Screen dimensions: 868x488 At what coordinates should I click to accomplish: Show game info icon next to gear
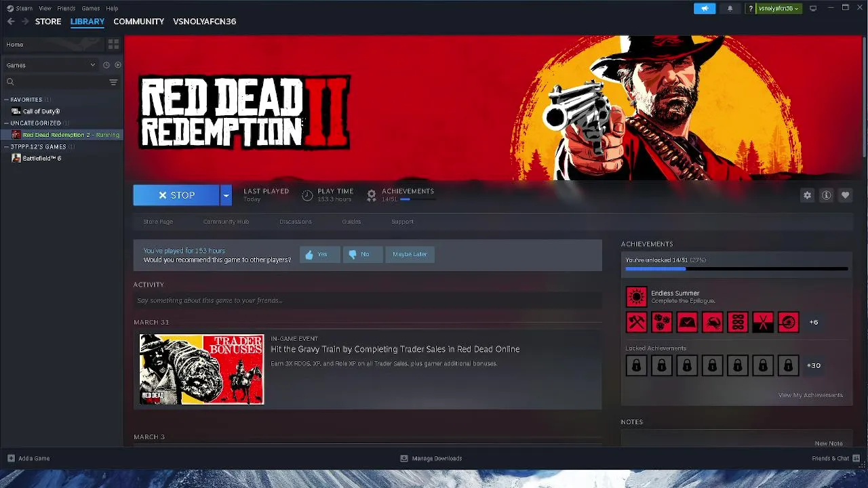click(x=826, y=195)
